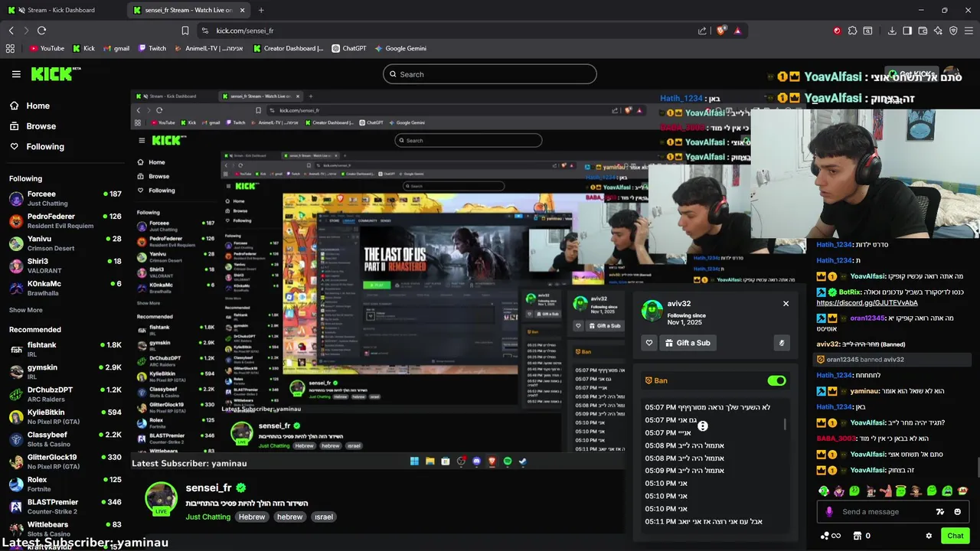Open browser downloads icon
This screenshot has width=980, height=551.
point(892,31)
